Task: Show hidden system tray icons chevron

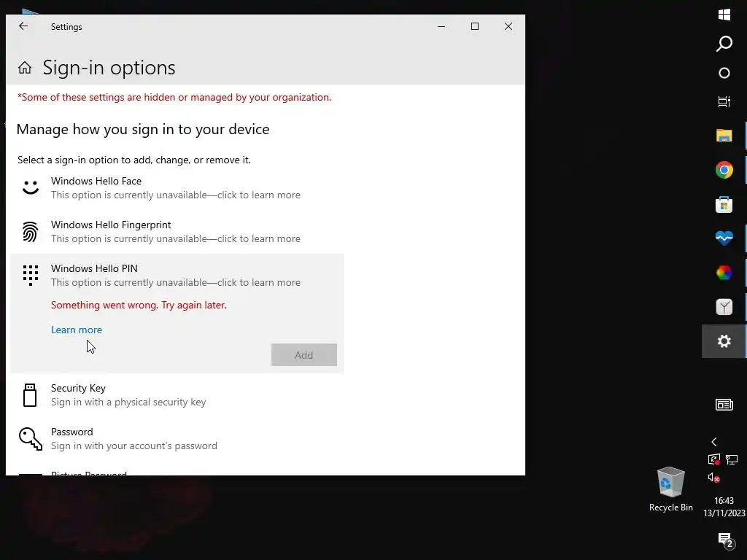Action: point(714,442)
